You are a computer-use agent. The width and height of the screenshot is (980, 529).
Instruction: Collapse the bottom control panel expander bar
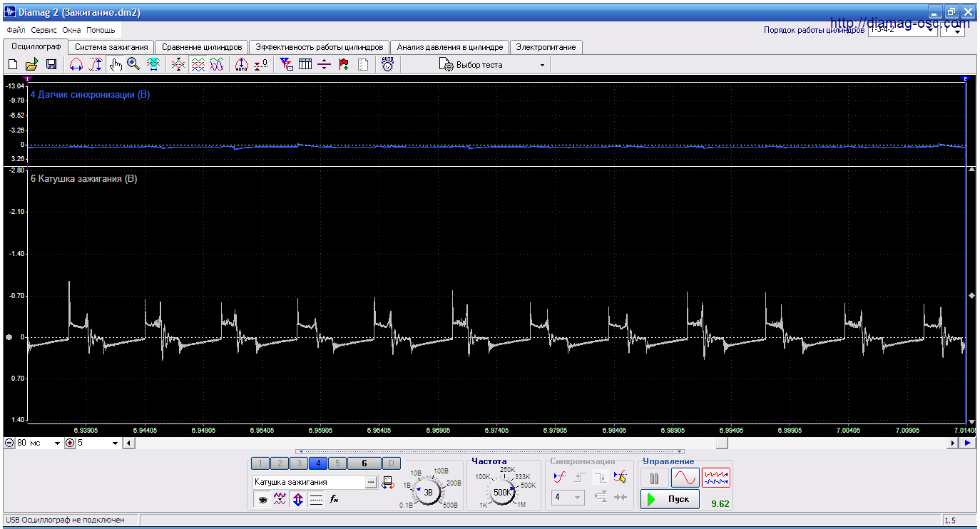pyautogui.click(x=490, y=451)
